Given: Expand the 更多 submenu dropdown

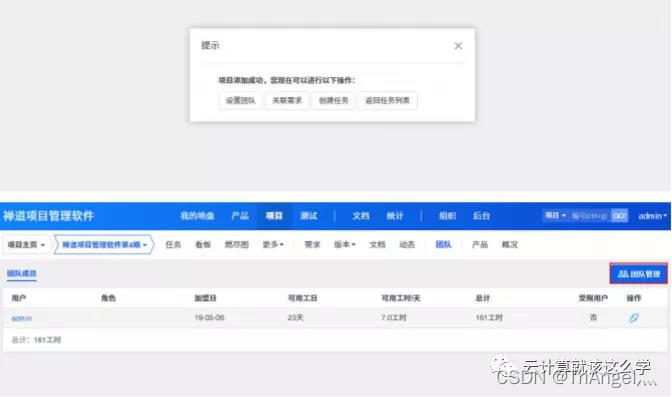Looking at the screenshot, I should point(273,244).
